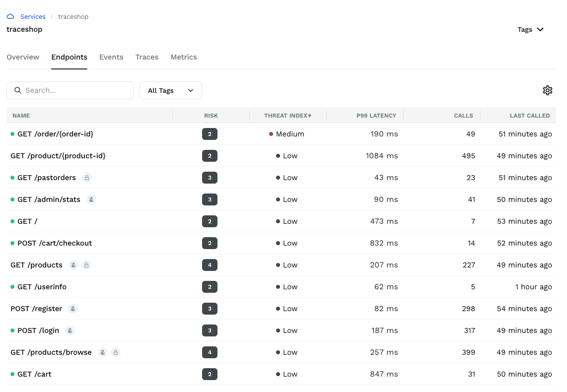567x392 pixels.
Task: Open the All Tags filter dropdown
Action: pyautogui.click(x=170, y=90)
